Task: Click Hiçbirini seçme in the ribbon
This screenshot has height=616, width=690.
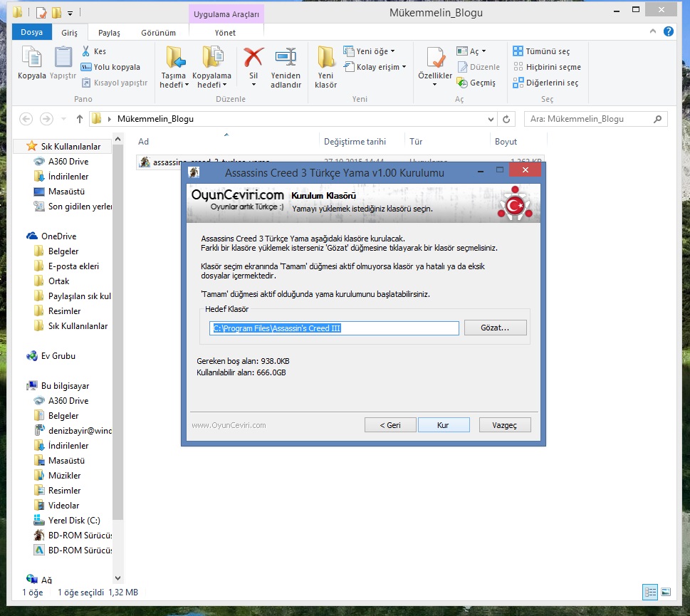Action: [x=547, y=67]
